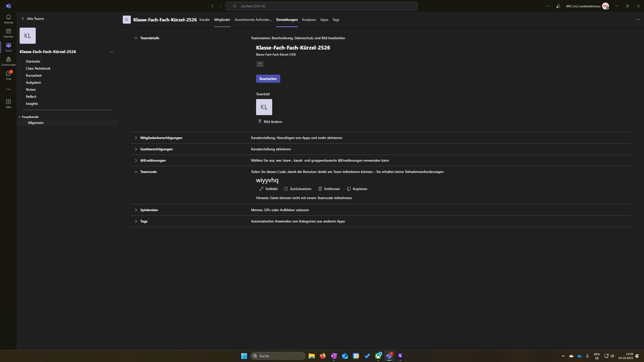Collapse the Hauptkanäle channel list

pos(20,117)
